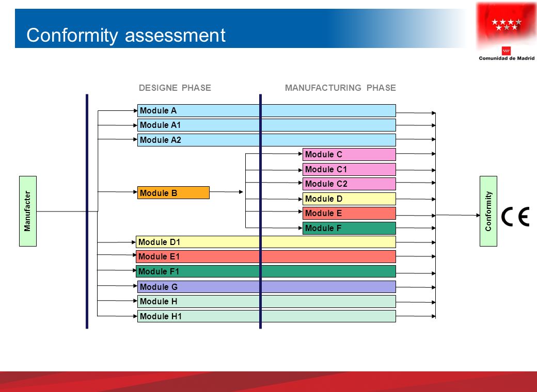Select the Manufacter box
Screen dimensions: 537x392
[x=28, y=211]
